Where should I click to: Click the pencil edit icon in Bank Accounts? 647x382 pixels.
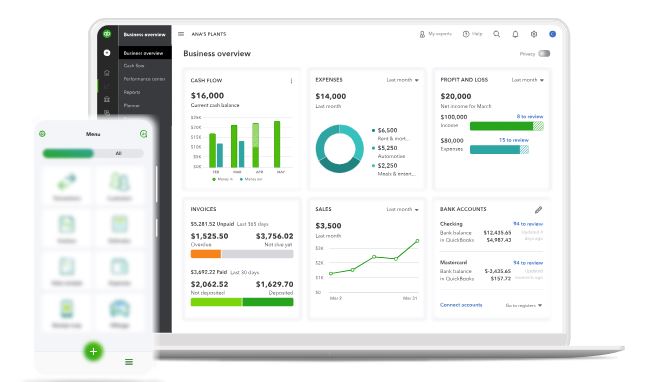pyautogui.click(x=538, y=210)
